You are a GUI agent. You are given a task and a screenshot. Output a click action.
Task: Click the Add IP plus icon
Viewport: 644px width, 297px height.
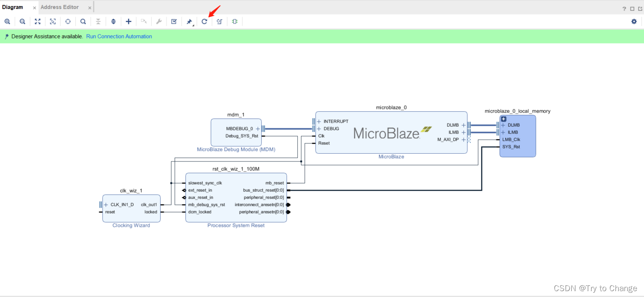129,21
